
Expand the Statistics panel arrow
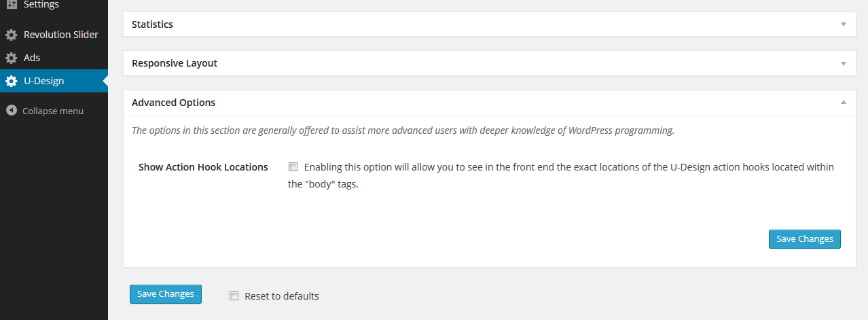[x=844, y=24]
